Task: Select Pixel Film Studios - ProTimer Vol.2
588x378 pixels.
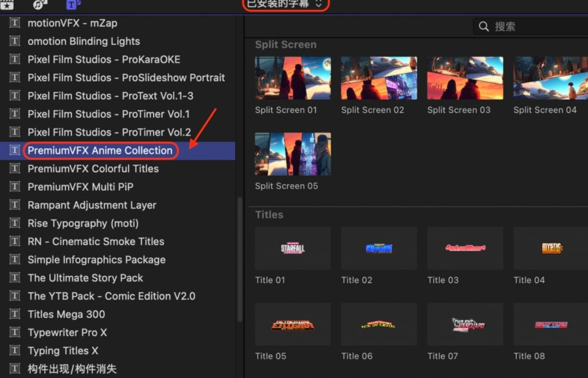Action: tap(109, 132)
